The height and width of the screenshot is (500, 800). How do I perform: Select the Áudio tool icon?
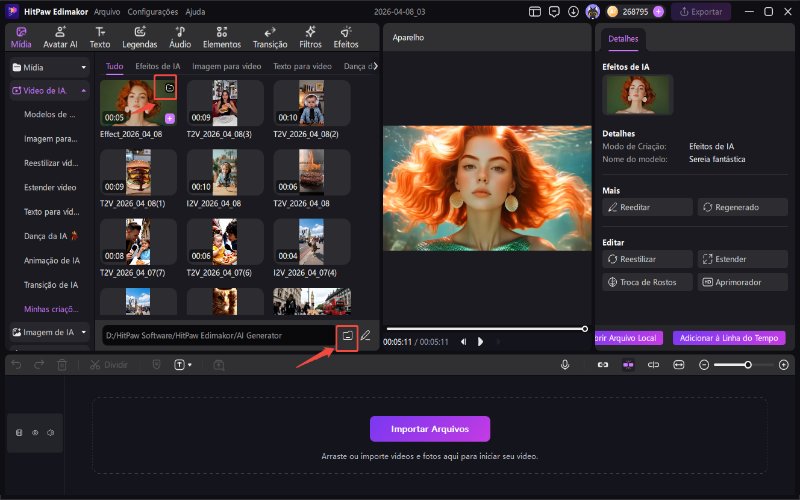pos(180,37)
